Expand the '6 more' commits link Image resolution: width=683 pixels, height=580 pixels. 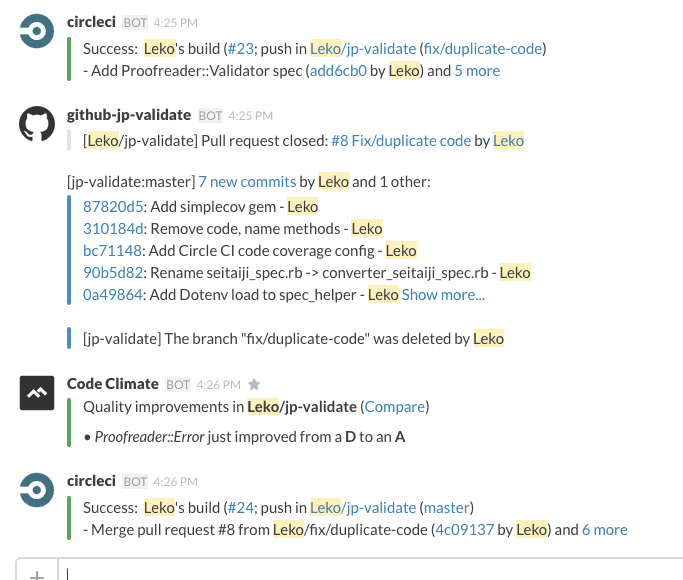[x=605, y=529]
